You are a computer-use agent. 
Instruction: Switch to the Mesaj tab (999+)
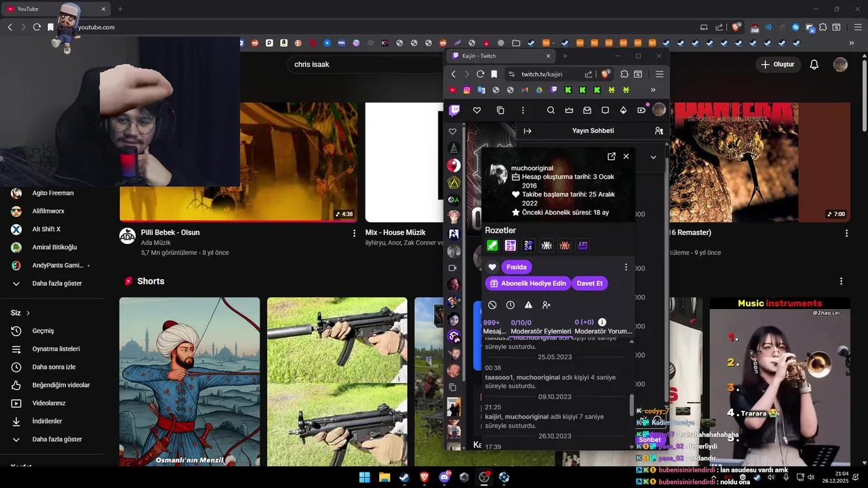(x=494, y=327)
